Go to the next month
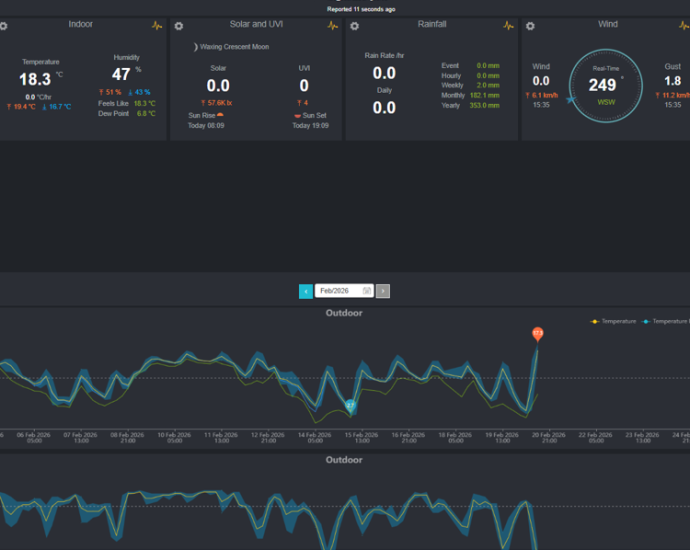 click(x=383, y=291)
